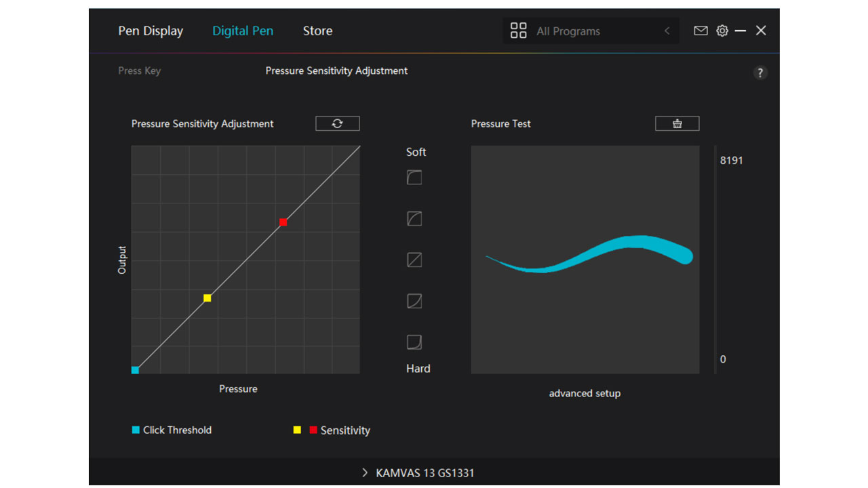868x488 pixels.
Task: Collapse the All Programs list arrow
Action: coord(667,30)
